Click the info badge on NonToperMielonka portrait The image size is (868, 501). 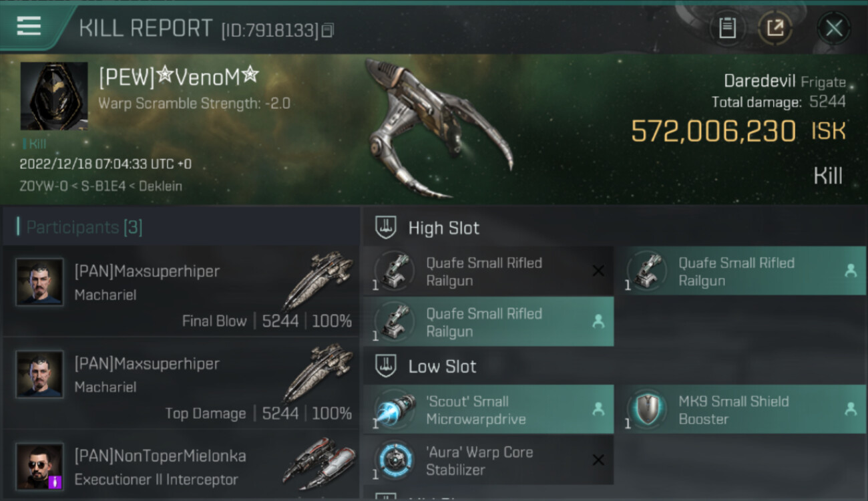pos(55,482)
